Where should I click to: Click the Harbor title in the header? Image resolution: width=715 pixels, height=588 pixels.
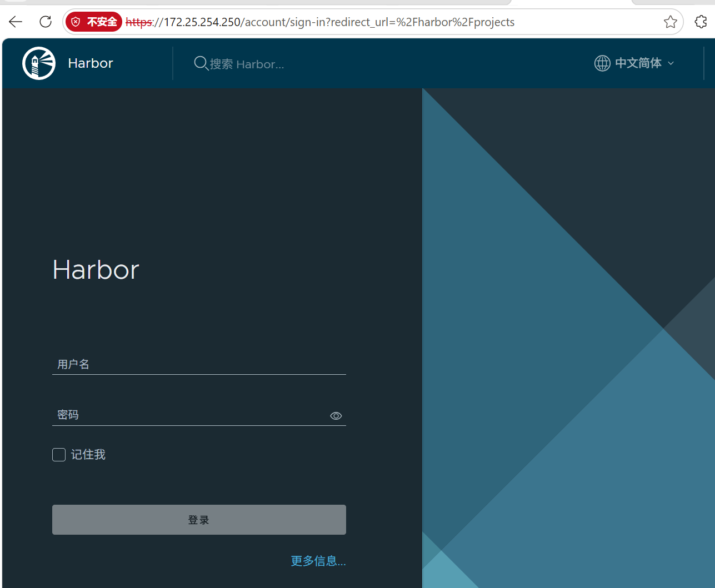point(91,63)
